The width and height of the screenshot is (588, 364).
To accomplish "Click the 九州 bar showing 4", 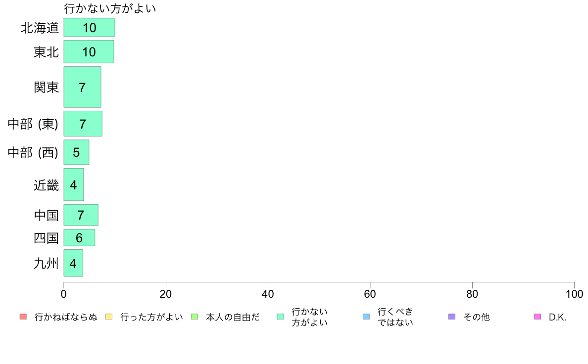I will pyautogui.click(x=73, y=263).
